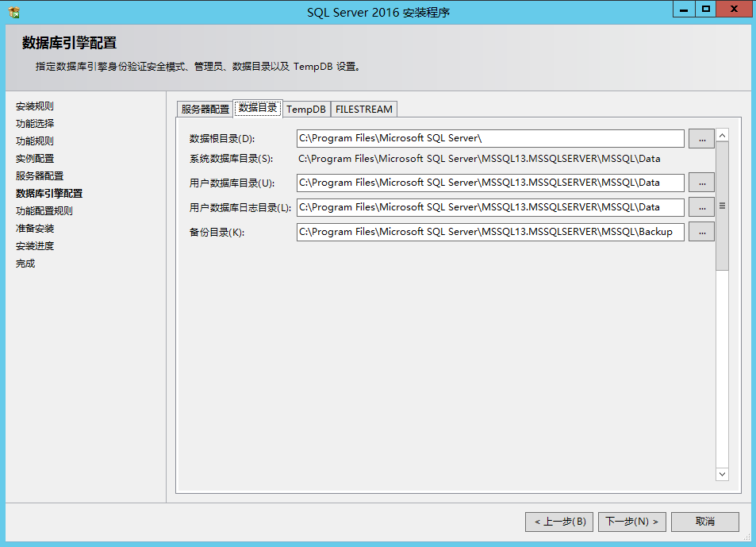Click the 用户数据库目录(U) label

[232, 183]
